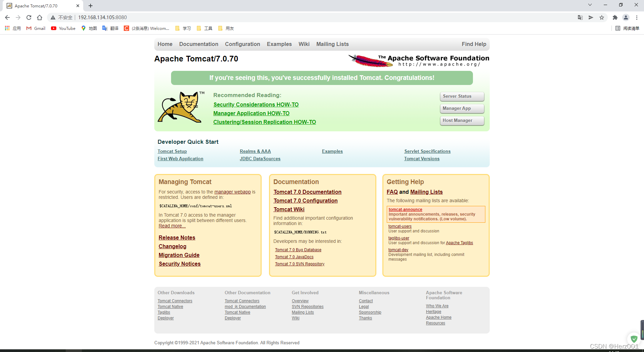Open the extensions puzzle icon

click(x=615, y=17)
